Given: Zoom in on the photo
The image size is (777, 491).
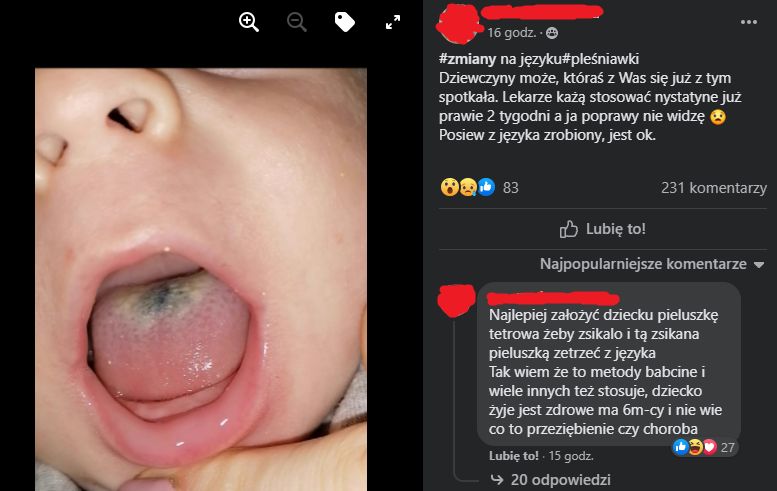Looking at the screenshot, I should point(249,22).
